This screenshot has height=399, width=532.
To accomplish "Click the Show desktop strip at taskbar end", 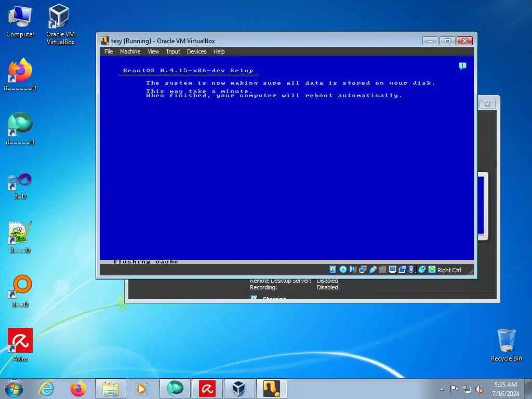I will pos(528,389).
